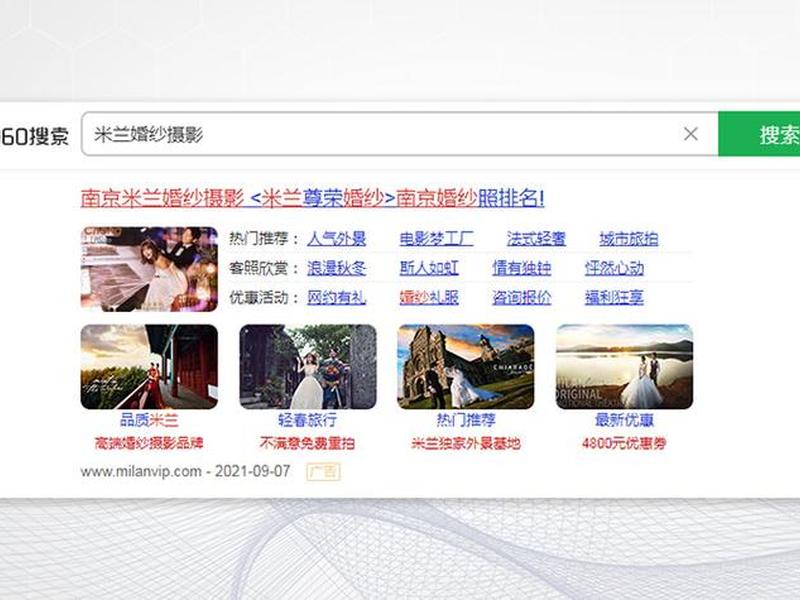Image resolution: width=800 pixels, height=600 pixels.
Task: Open the 电影梦工厂 link
Action: coord(436,238)
